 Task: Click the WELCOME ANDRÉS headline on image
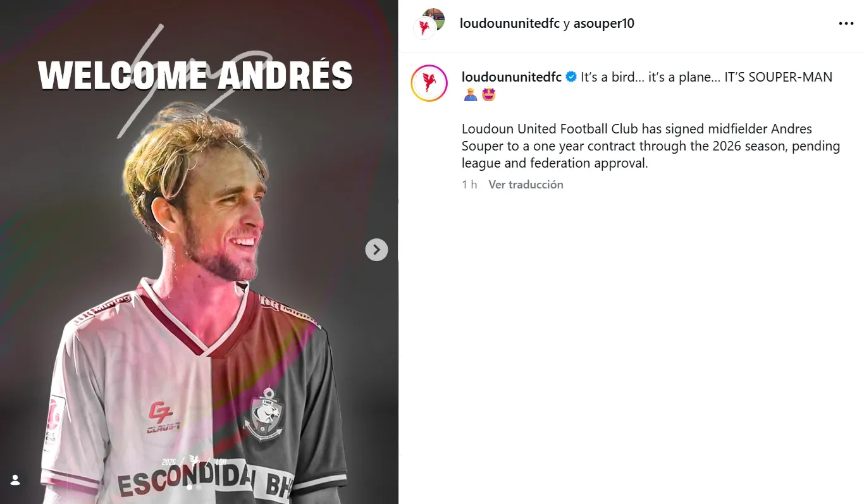(195, 75)
